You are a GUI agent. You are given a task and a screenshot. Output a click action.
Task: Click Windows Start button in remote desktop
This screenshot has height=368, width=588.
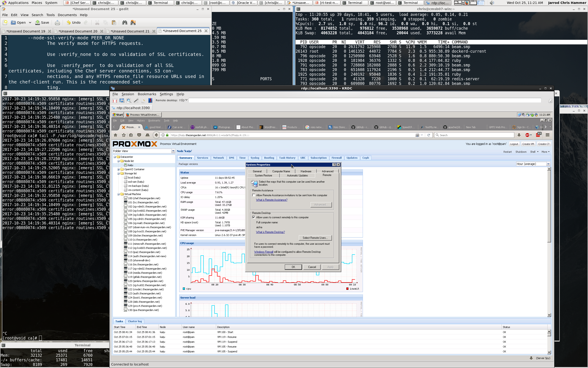[118, 115]
